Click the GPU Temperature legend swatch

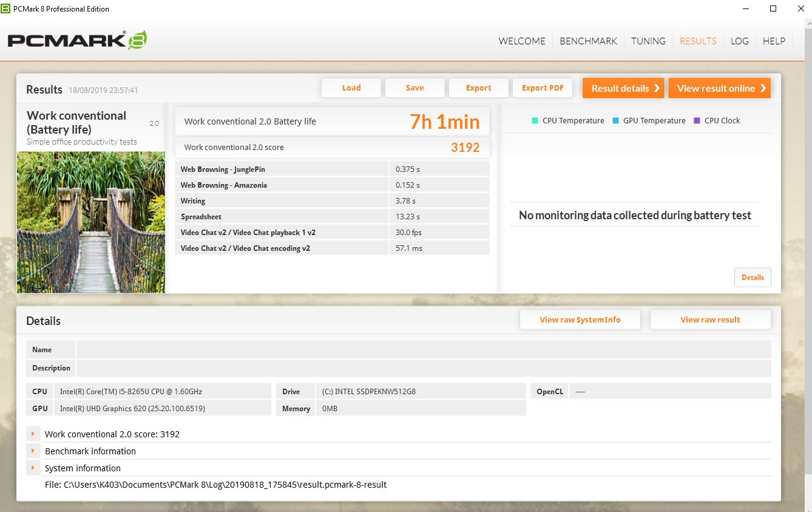point(615,120)
